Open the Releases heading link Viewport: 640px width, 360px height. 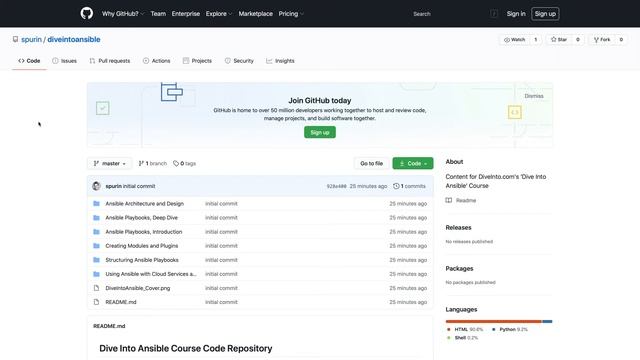point(458,227)
